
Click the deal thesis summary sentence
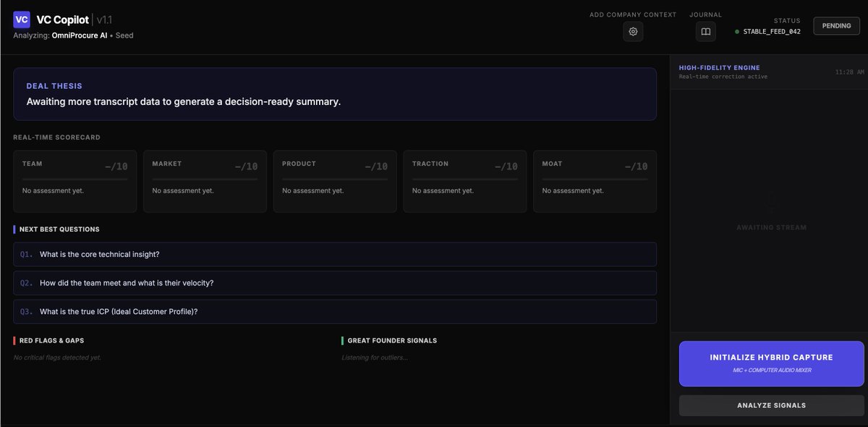[184, 101]
